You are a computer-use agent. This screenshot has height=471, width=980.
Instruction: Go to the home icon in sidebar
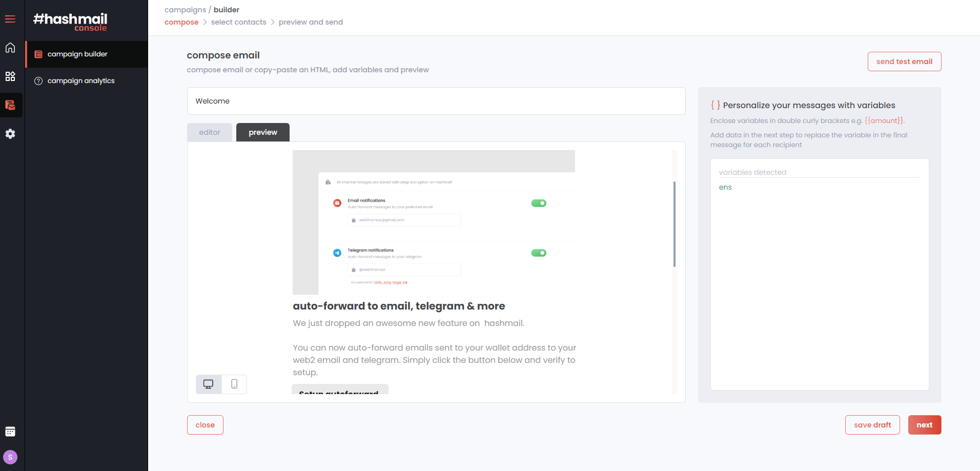10,48
